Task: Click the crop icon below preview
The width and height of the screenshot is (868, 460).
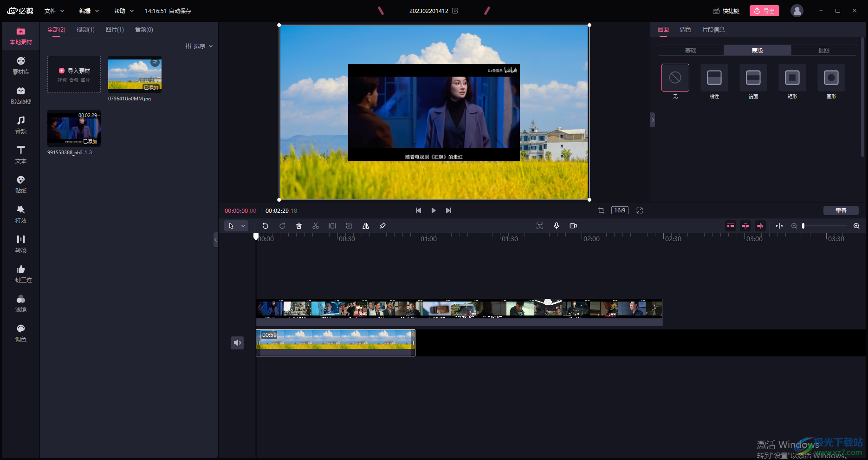Action: [601, 210]
